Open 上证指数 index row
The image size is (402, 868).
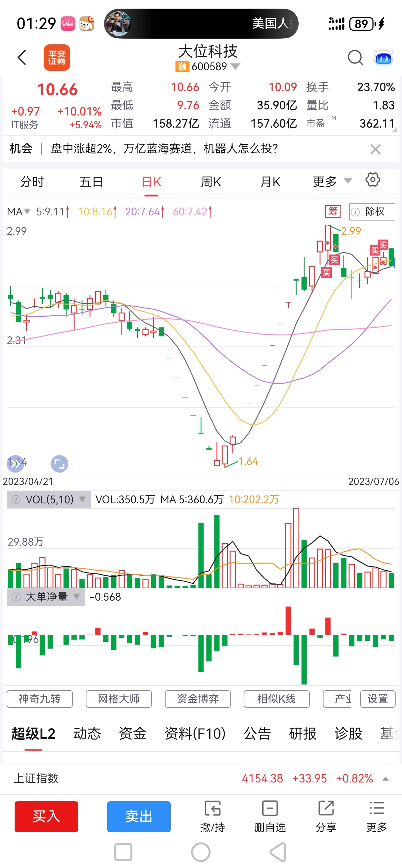201,778
